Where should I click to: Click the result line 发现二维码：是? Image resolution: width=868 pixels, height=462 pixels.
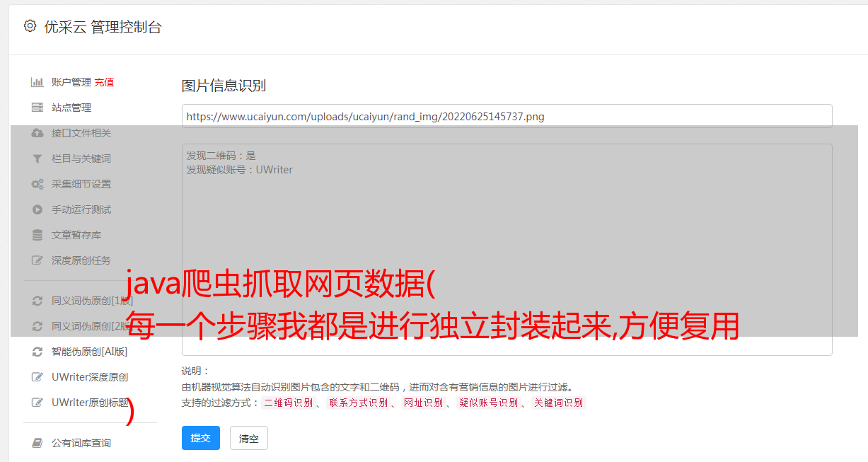(221, 156)
